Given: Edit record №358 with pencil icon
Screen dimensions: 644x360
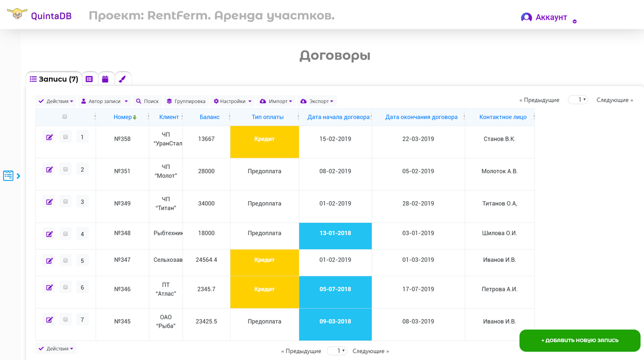Looking at the screenshot, I should coord(49,137).
